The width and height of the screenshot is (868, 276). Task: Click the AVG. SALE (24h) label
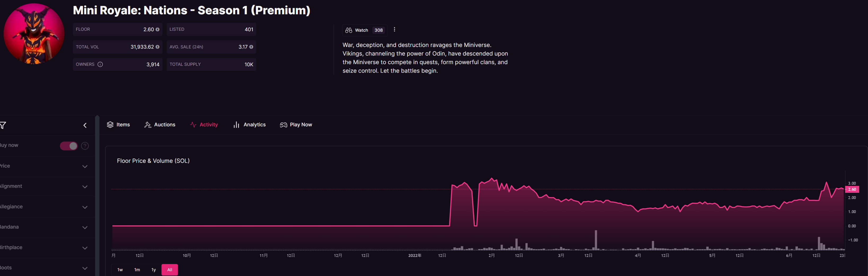[x=186, y=47]
